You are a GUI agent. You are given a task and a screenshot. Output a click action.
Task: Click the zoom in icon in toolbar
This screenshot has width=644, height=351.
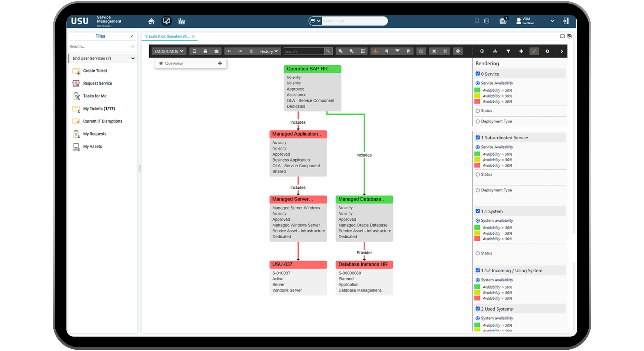pyautogui.click(x=341, y=52)
